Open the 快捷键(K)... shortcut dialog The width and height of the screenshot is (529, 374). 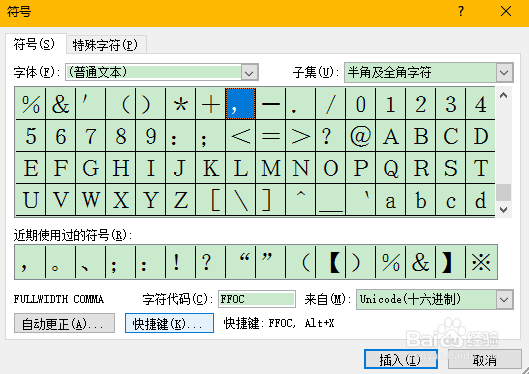coord(169,323)
